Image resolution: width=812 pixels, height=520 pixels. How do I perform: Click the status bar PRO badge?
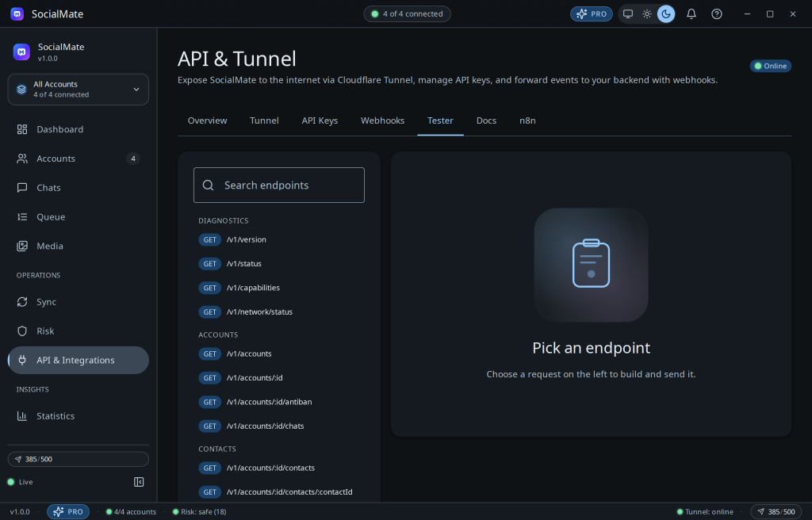pyautogui.click(x=68, y=512)
